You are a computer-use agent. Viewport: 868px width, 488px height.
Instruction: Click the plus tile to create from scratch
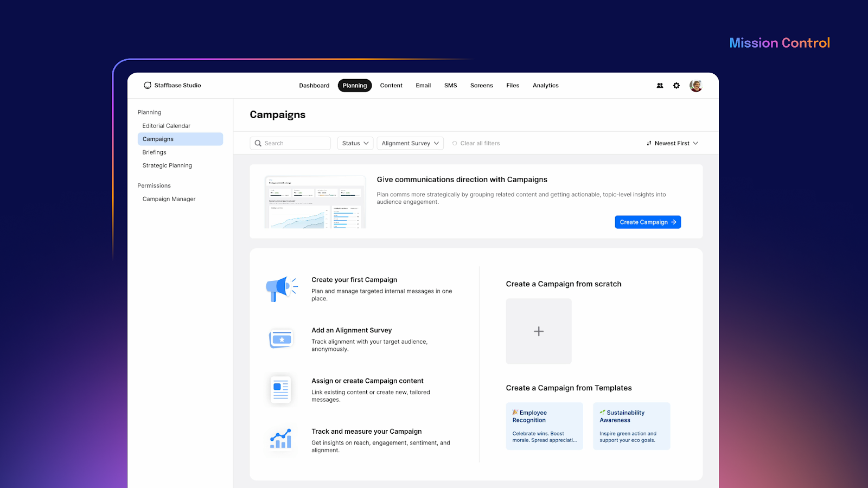pos(539,331)
